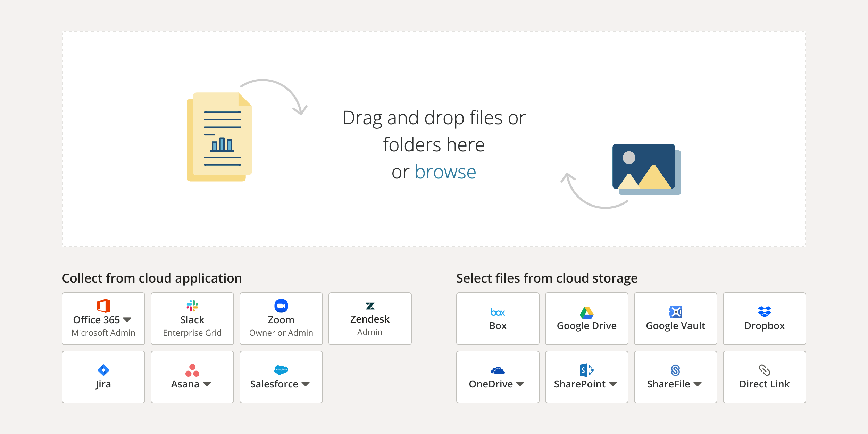Expand the Office 365 dropdown arrow

[x=127, y=319]
